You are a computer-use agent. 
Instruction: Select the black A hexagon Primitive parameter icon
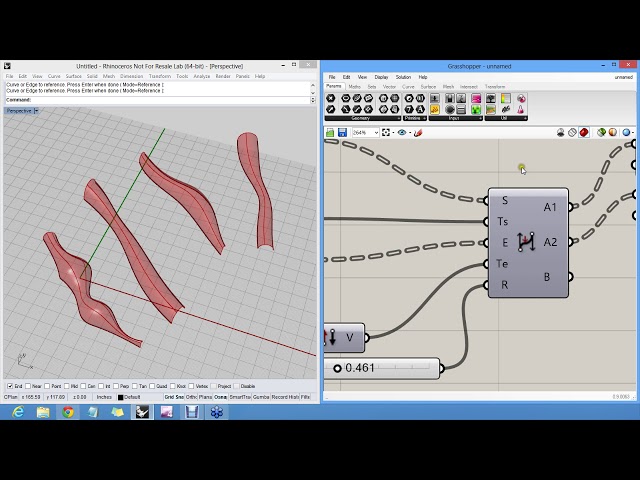pos(420,109)
